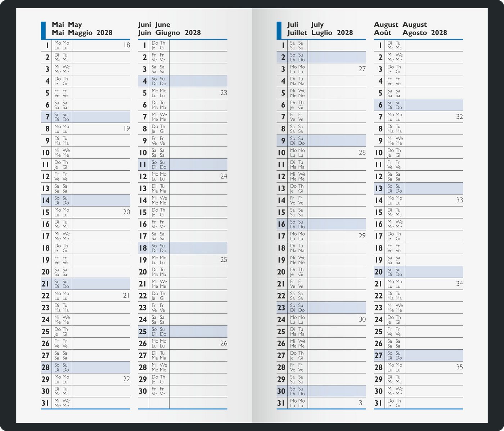Click the blue marker beside Juli July header

click(x=279, y=31)
